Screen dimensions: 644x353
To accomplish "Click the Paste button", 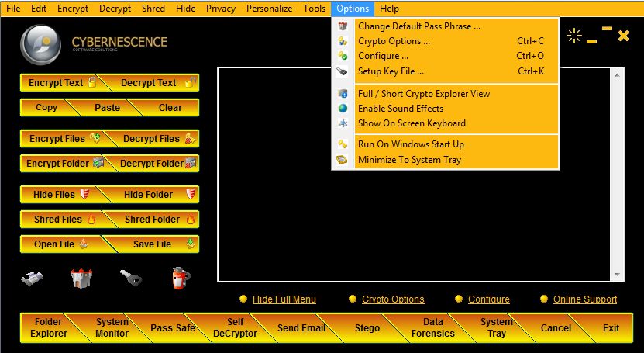I will coord(107,107).
